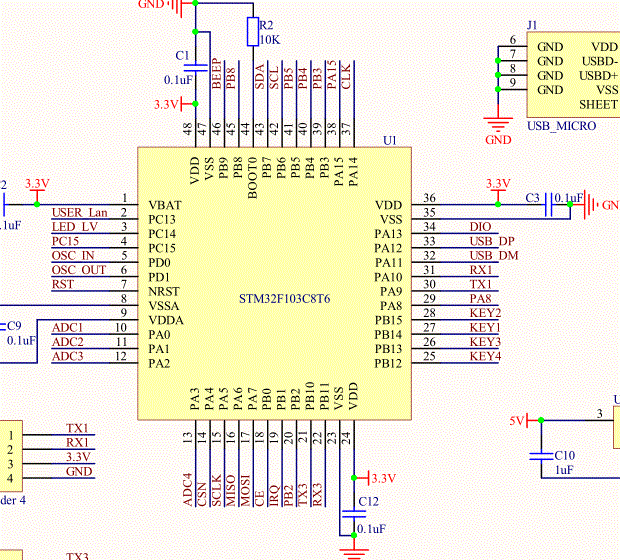Click the PA13 pin name
The height and width of the screenshot is (560, 620).
pos(388,234)
